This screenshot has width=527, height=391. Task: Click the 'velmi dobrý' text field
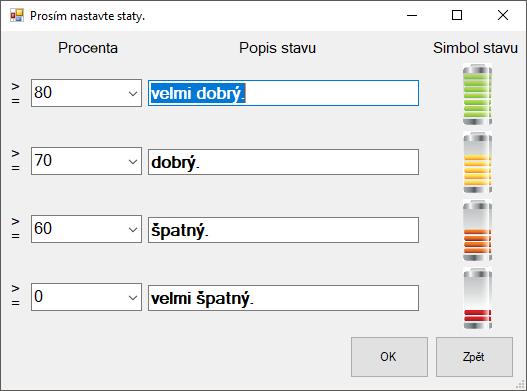[283, 93]
